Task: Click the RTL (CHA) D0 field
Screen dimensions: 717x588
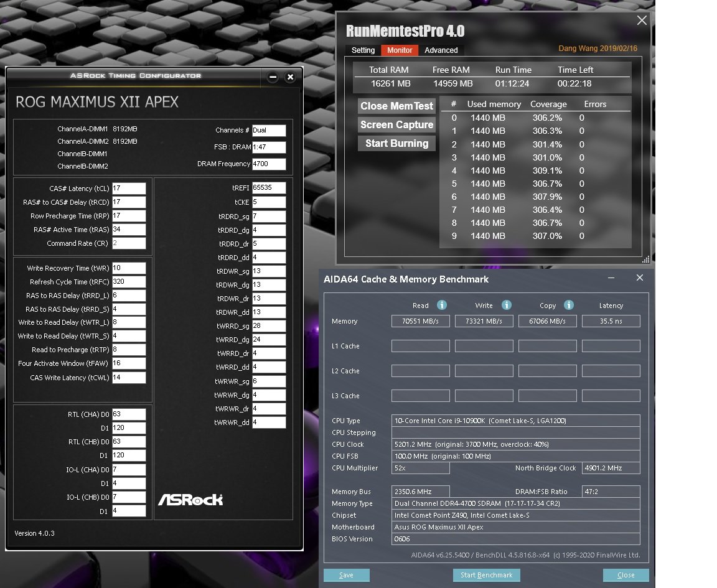Action: click(x=129, y=414)
